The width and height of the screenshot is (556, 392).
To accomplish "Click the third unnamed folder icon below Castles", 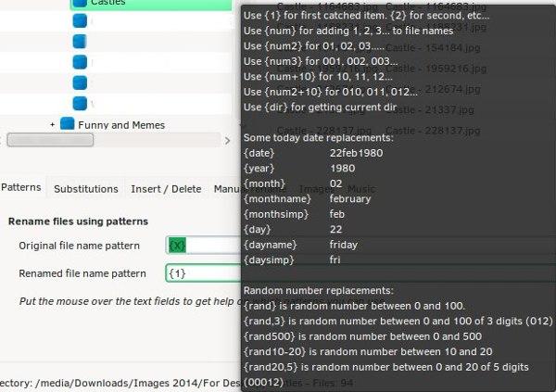I will 81,62.
